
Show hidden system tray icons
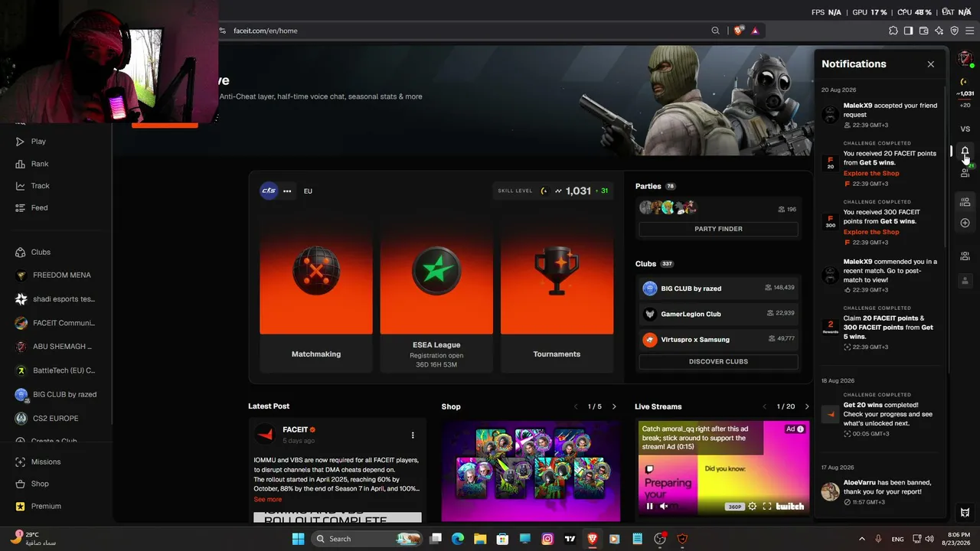click(x=861, y=539)
